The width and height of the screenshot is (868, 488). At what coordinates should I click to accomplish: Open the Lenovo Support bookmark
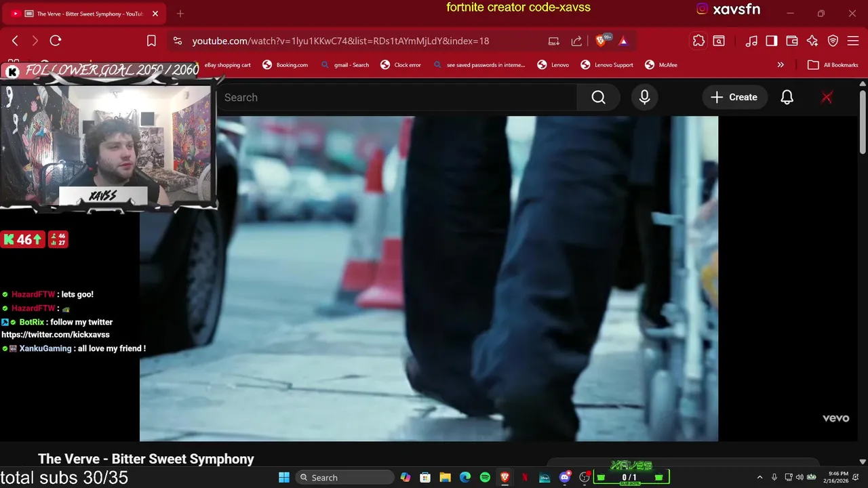(x=607, y=65)
